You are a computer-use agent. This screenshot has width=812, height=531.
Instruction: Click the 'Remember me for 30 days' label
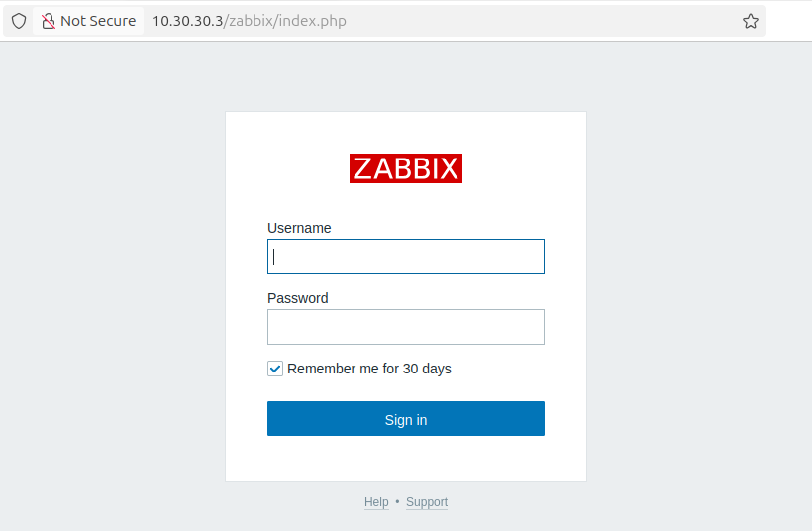click(369, 369)
